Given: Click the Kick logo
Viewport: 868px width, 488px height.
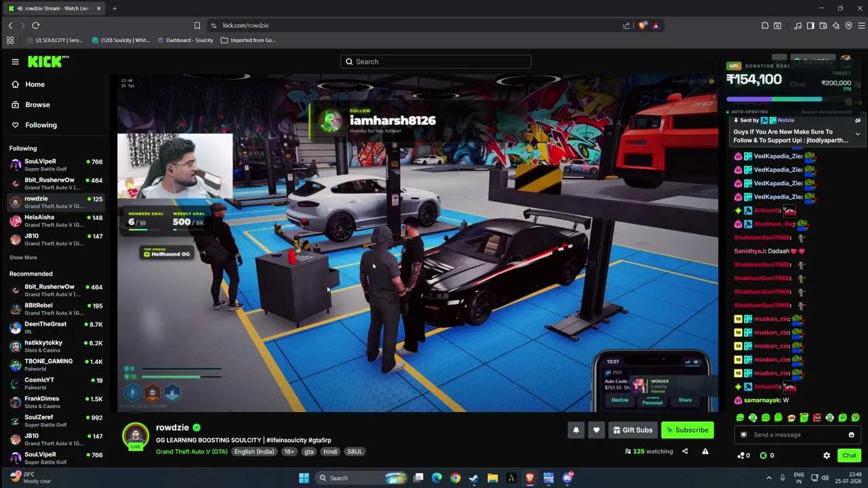Looking at the screenshot, I should pos(48,62).
